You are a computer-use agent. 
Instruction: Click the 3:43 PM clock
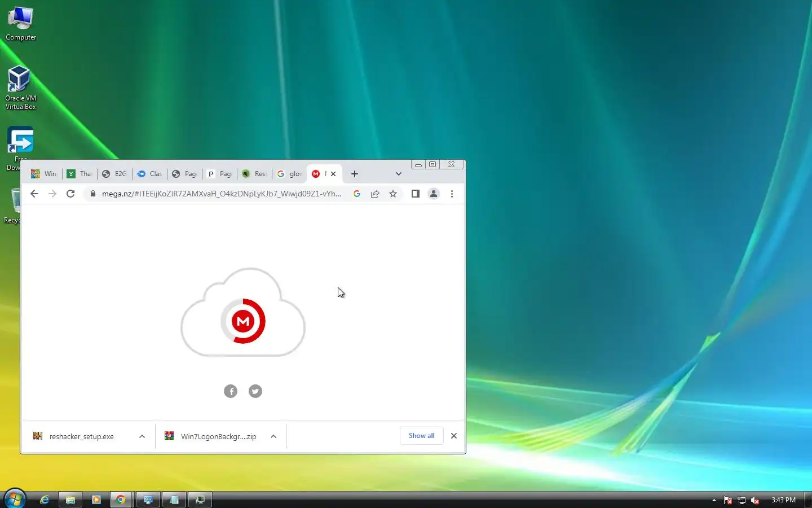pos(783,500)
